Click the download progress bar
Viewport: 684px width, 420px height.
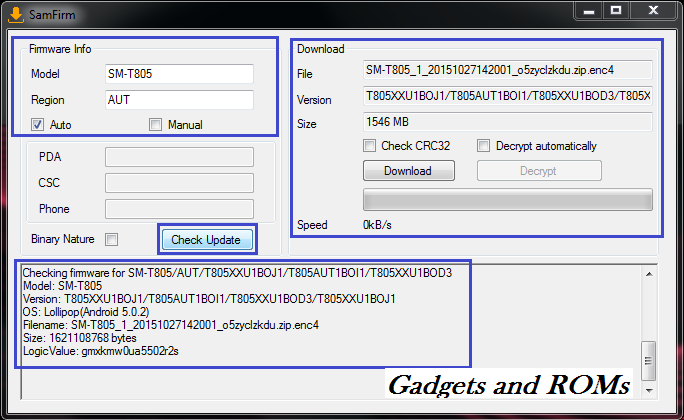pos(507,199)
